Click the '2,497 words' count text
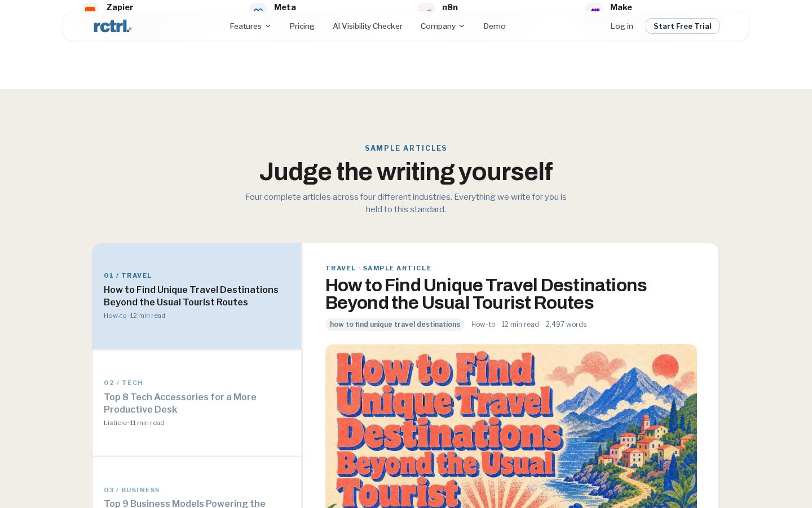Screen dimensions: 812x508 [x=566, y=325]
